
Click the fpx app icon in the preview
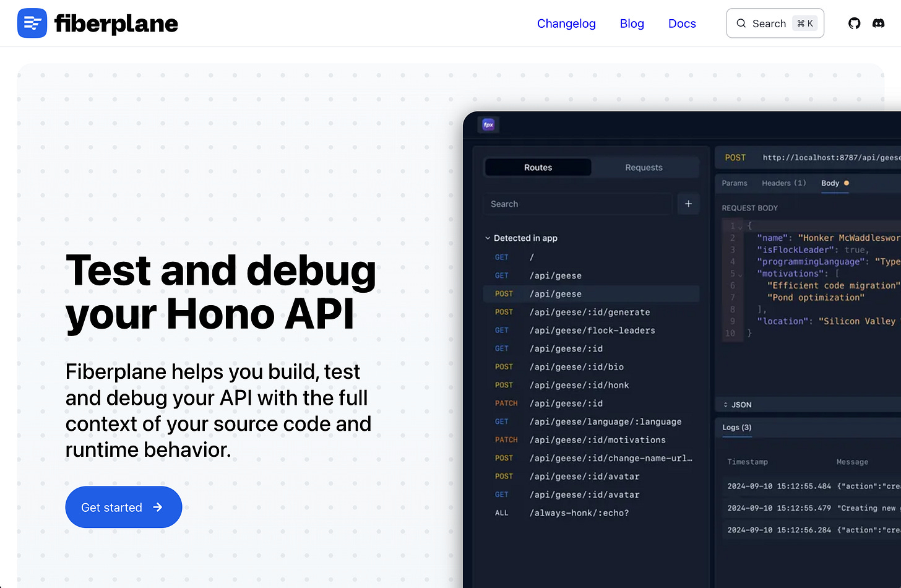488,124
